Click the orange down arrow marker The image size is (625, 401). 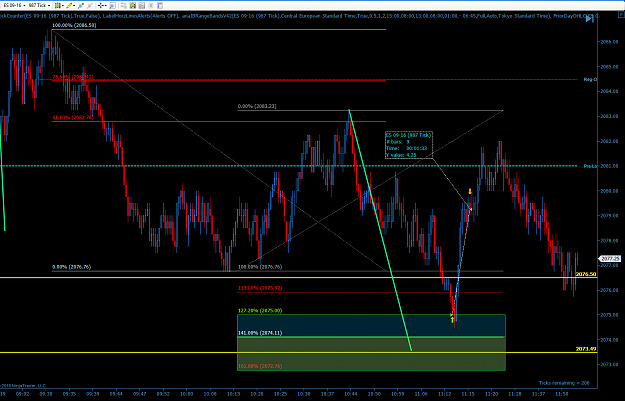tap(470, 191)
